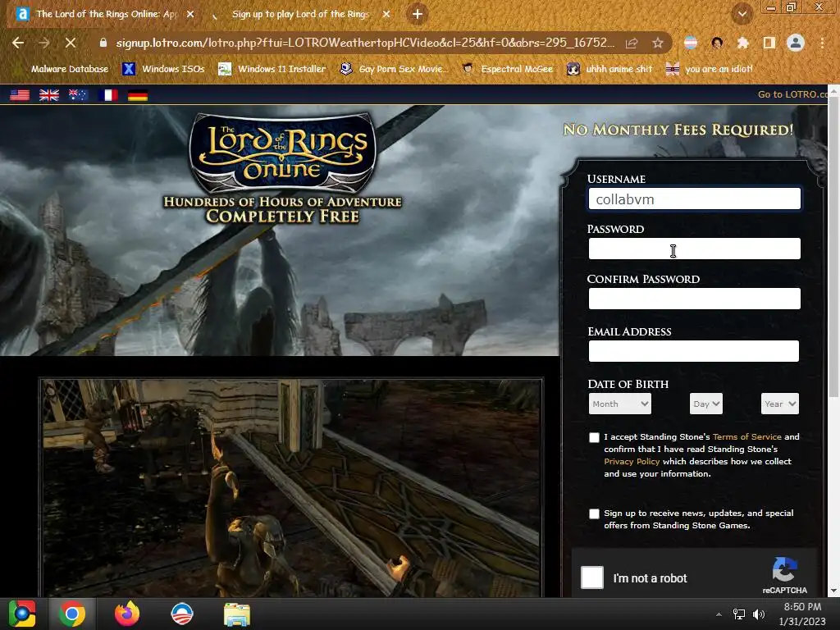The width and height of the screenshot is (840, 630).
Task: Click the scrollbar down arrow
Action: tap(833, 591)
